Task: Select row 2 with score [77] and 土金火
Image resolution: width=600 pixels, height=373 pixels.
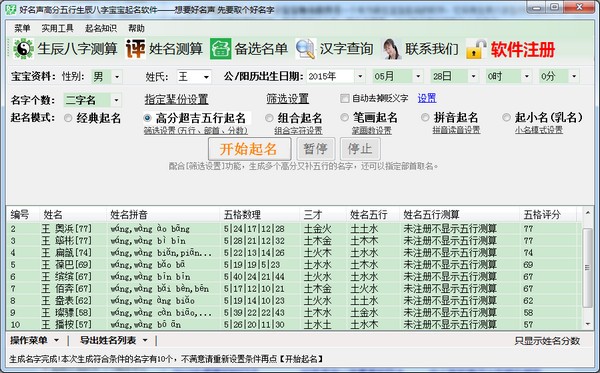Action: (294, 229)
